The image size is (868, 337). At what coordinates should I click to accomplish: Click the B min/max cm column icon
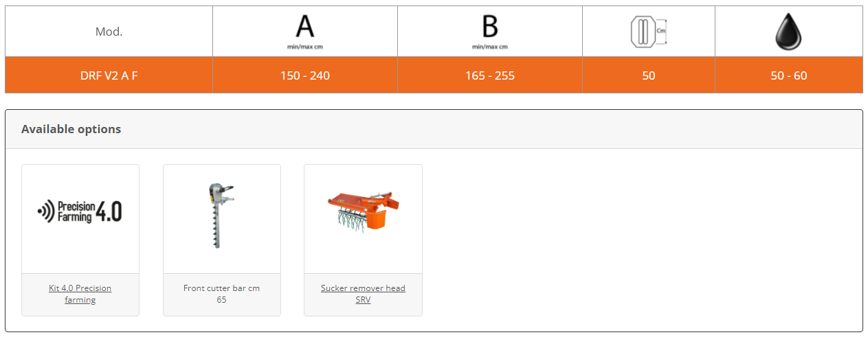[x=489, y=31]
